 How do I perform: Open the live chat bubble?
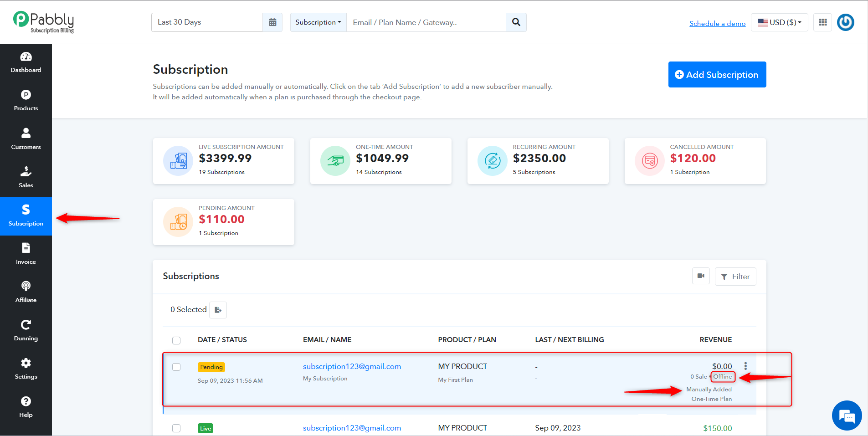point(847,415)
